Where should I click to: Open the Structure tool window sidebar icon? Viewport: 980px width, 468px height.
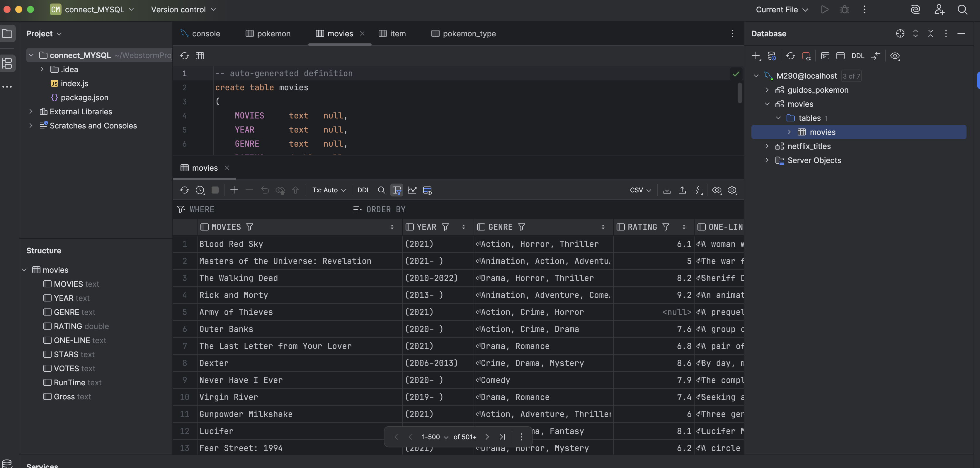(7, 63)
